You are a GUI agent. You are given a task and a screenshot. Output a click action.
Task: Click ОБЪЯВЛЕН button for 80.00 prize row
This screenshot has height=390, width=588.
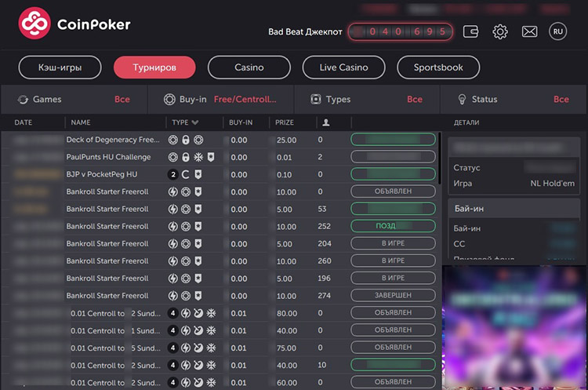393,312
